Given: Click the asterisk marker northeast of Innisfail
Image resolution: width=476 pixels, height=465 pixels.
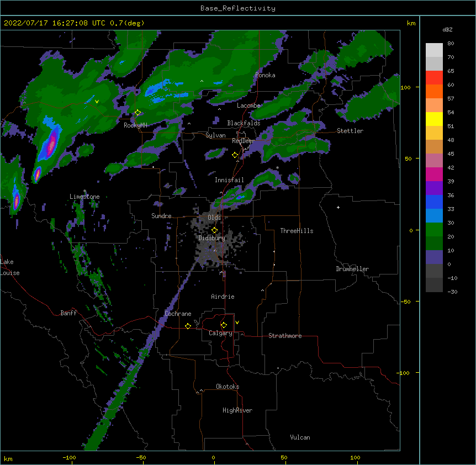Looking at the screenshot, I should (x=277, y=168).
